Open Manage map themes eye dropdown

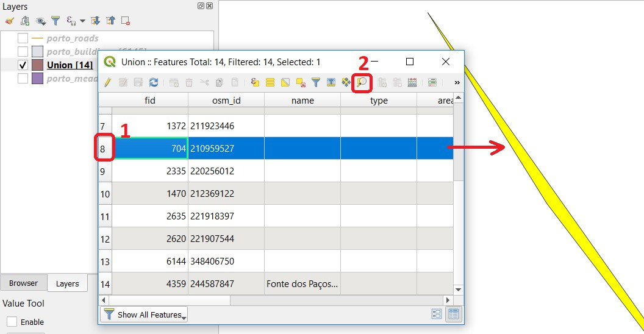click(x=40, y=21)
